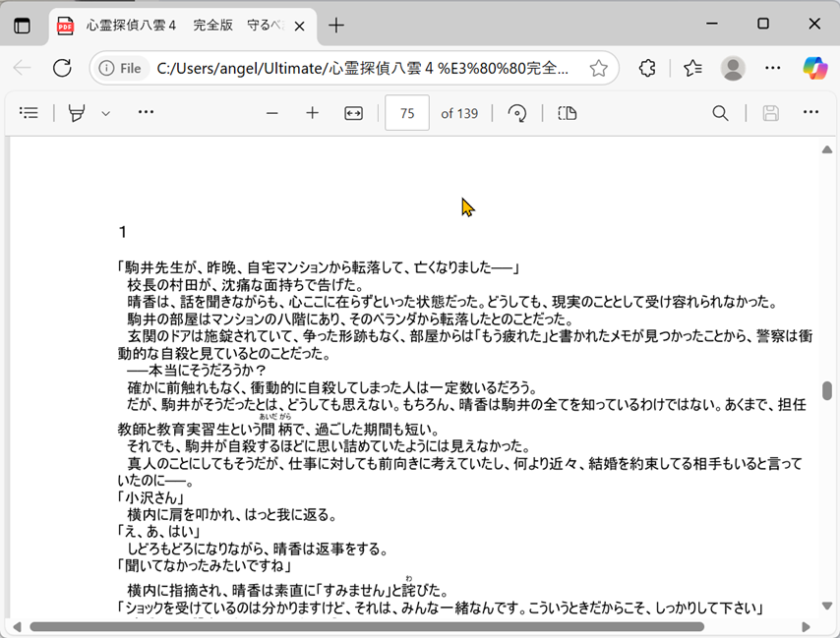840x638 pixels.
Task: Click the horizontal scrollbar thumb
Action: (367, 627)
